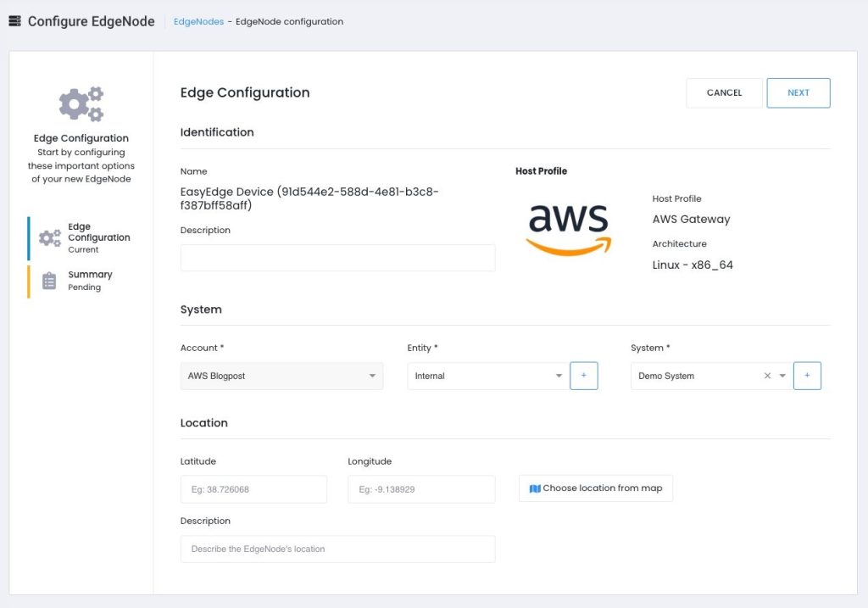Click the Next button
868x608 pixels.
point(798,93)
